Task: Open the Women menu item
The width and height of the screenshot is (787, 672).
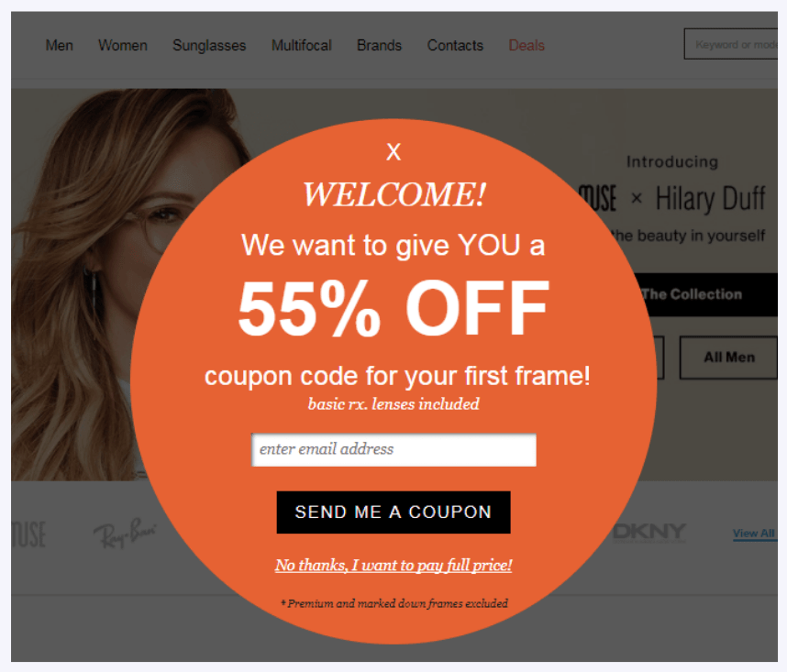Action: (x=123, y=45)
